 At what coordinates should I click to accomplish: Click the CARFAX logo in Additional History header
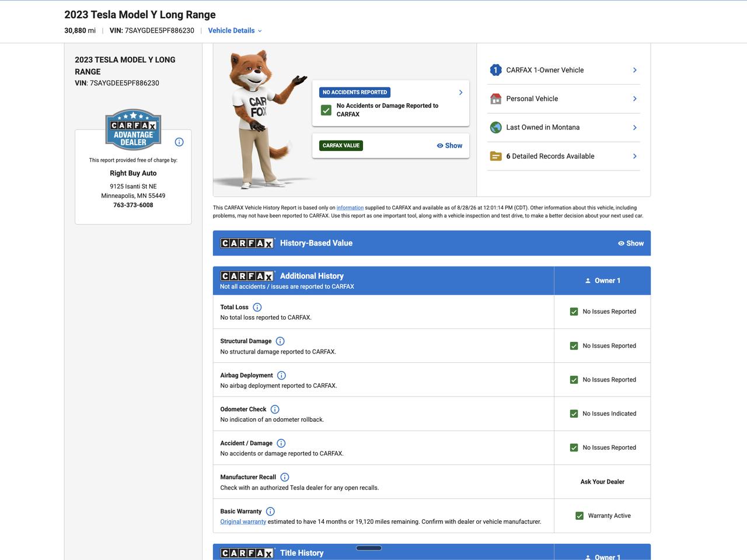[247, 276]
